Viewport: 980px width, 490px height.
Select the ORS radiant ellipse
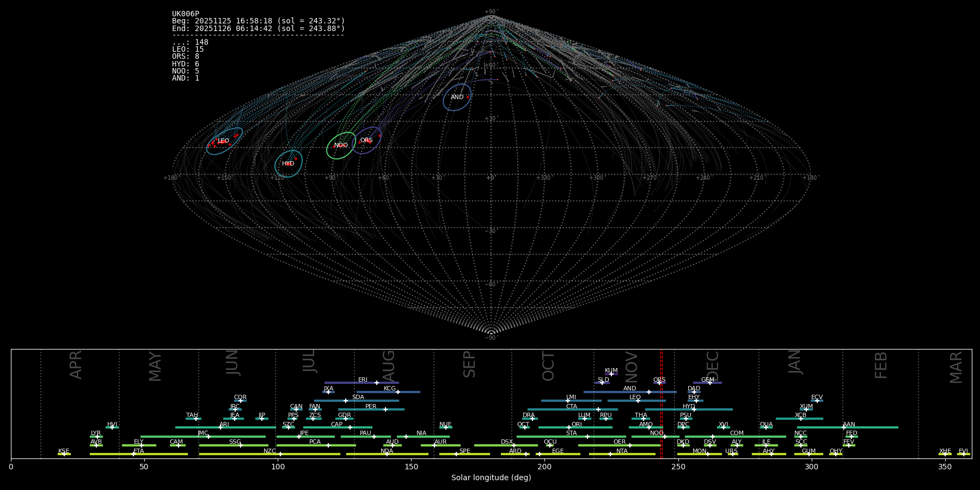point(366,140)
